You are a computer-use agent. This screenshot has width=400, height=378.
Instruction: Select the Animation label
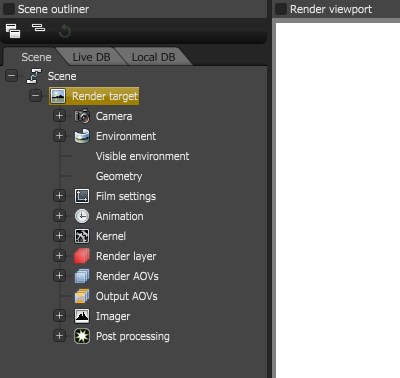pos(120,216)
